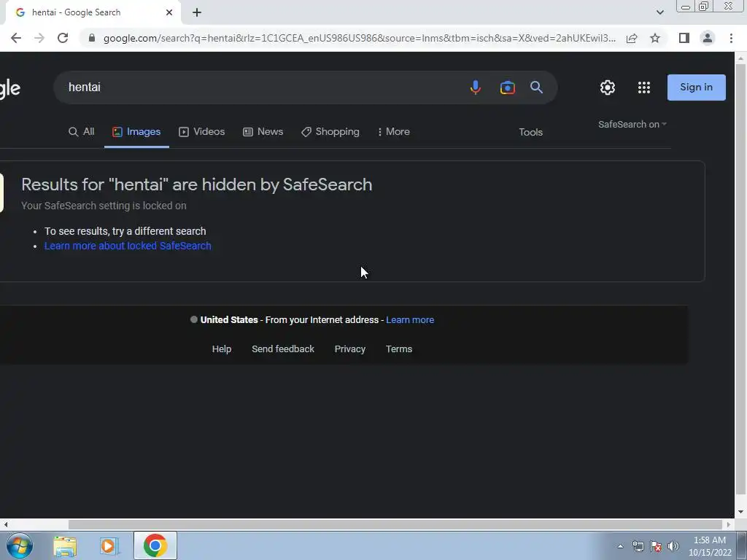The height and width of the screenshot is (560, 747).
Task: Click the voice search microphone icon
Action: pos(475,87)
